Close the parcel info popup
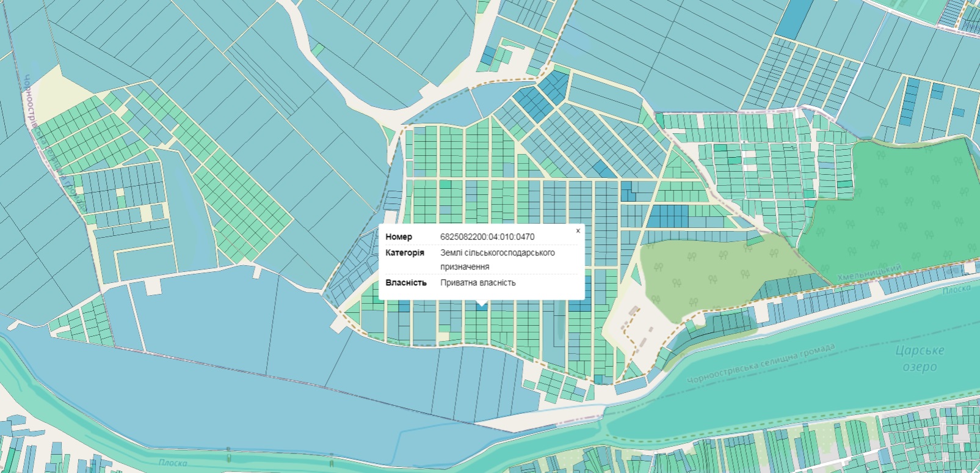The image size is (980, 473). [578, 231]
